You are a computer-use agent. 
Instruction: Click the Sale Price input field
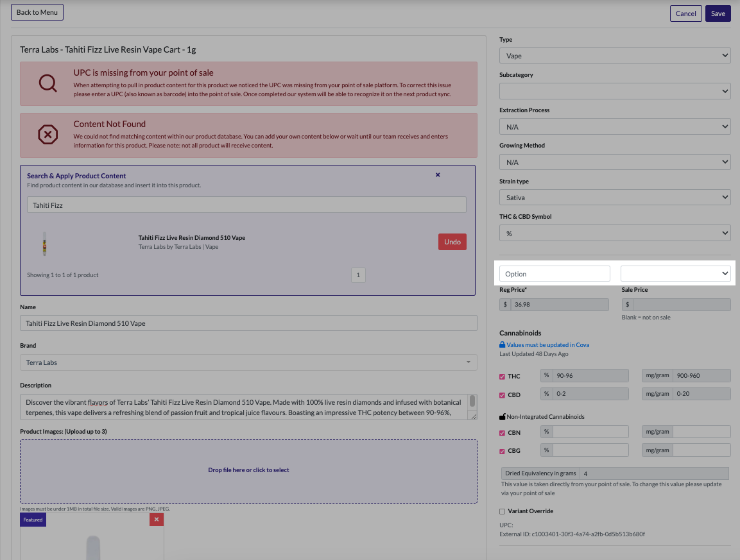pyautogui.click(x=682, y=304)
